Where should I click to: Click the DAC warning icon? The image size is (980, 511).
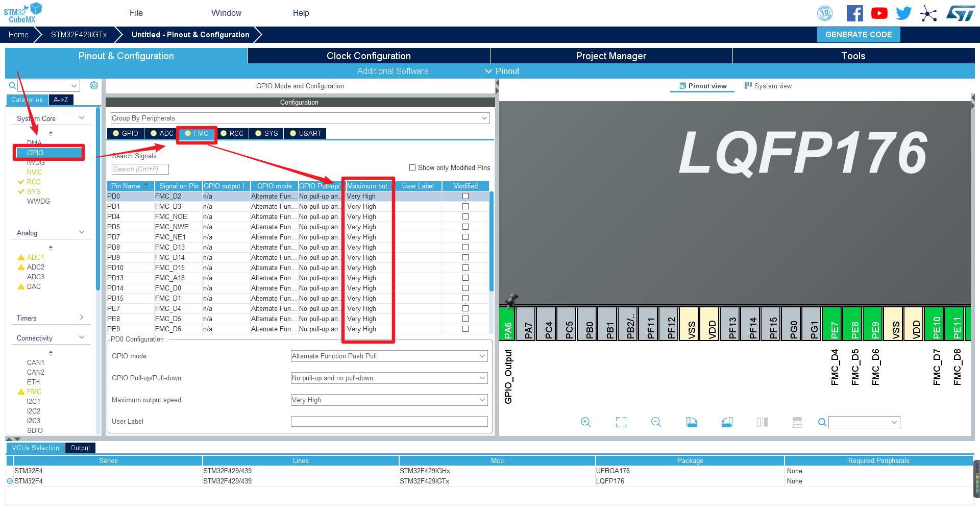tap(21, 287)
